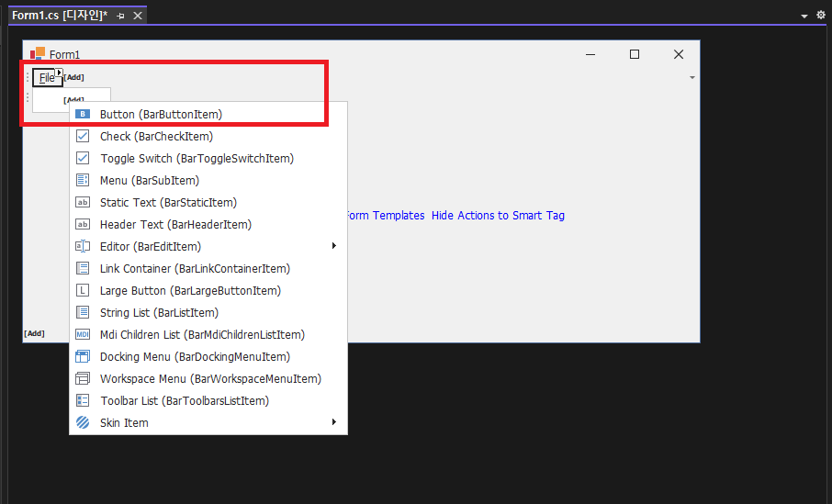
Task: Add a Header Text (BarHeaderItem)
Action: click(x=208, y=224)
